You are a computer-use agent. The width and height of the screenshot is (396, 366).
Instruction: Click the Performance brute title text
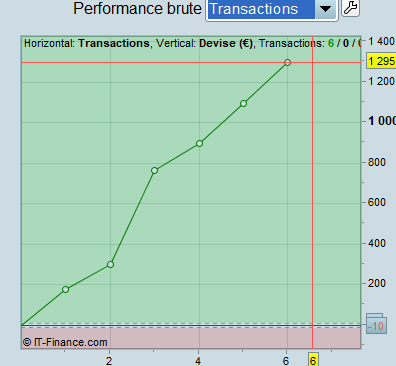pos(137,9)
